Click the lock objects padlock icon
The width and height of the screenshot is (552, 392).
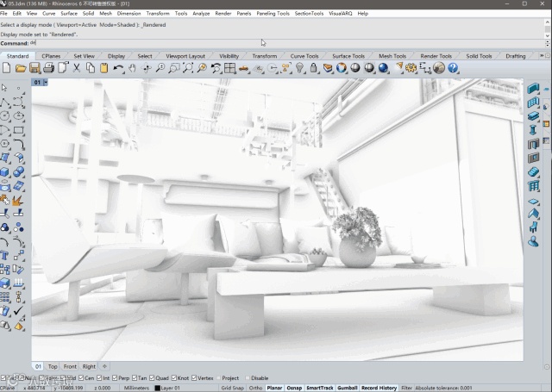pos(313,68)
